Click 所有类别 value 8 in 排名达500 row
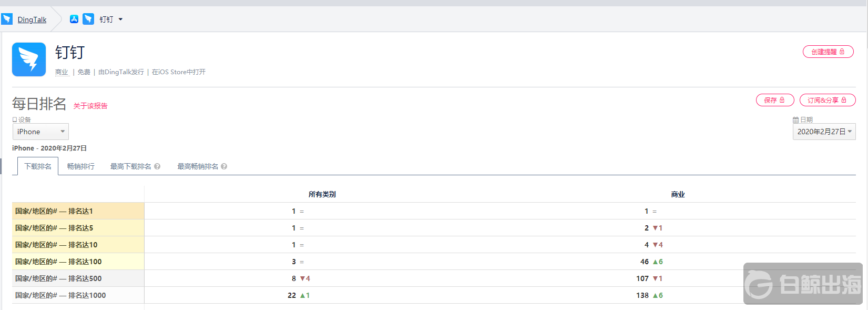This screenshot has width=868, height=310. coord(294,278)
